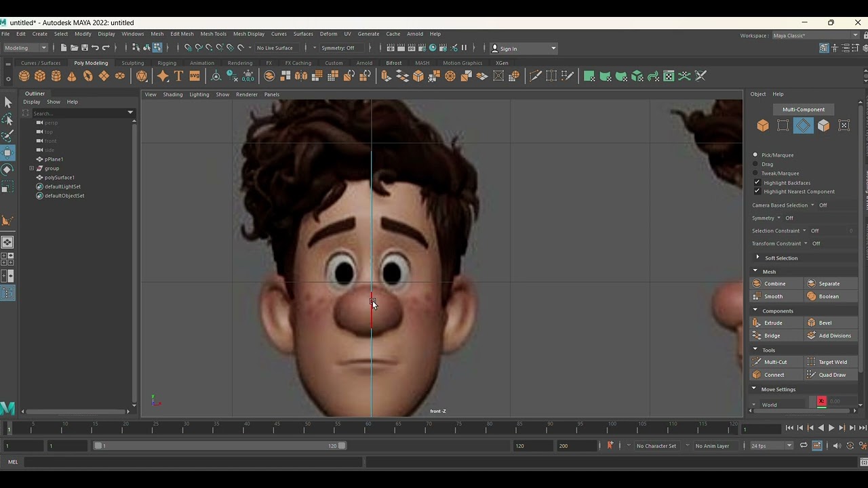Create a polygon cube from the shelf

coord(40,76)
